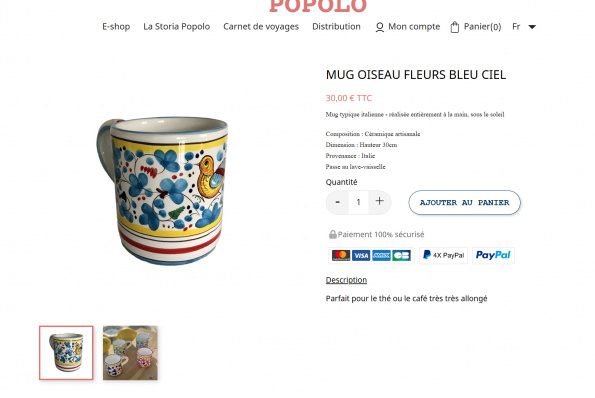Click the CB card icon
This screenshot has height=398, width=595.
pyautogui.click(x=401, y=255)
